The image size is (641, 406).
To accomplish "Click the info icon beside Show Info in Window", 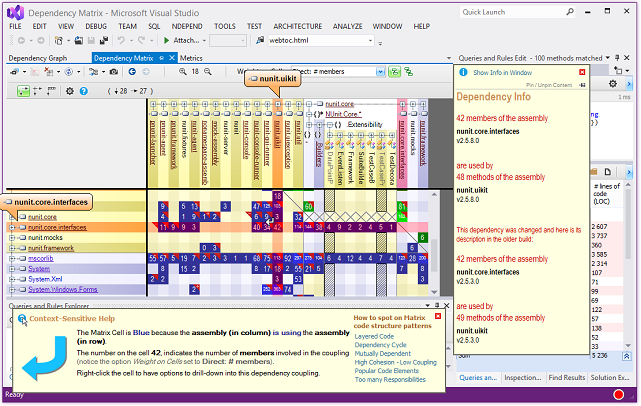I will click(x=463, y=72).
